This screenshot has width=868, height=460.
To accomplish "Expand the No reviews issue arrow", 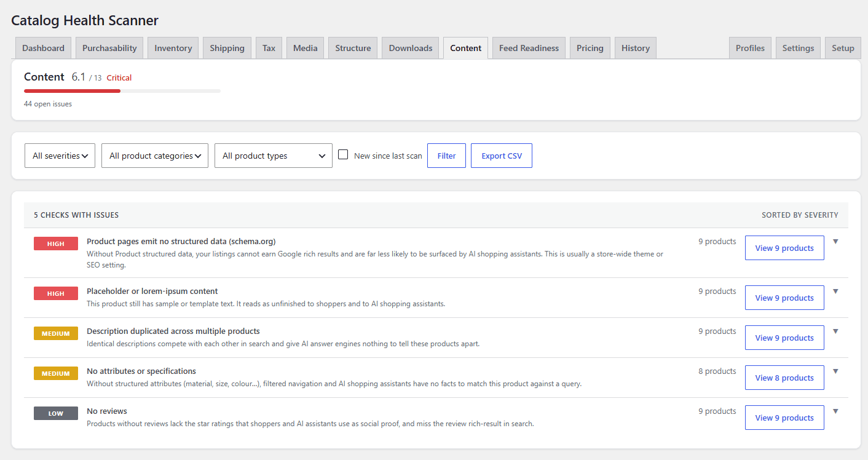I will (x=835, y=411).
